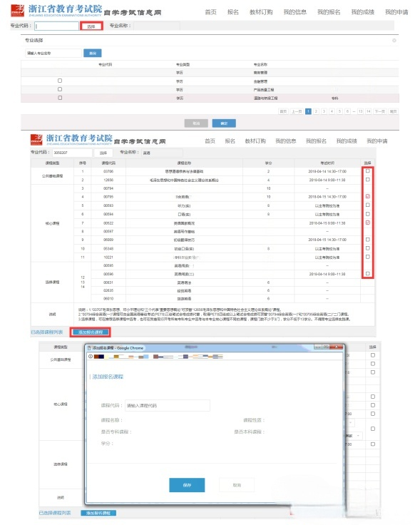Click the blue 查询 search button
This screenshot has height=525, width=420.
coord(93,53)
